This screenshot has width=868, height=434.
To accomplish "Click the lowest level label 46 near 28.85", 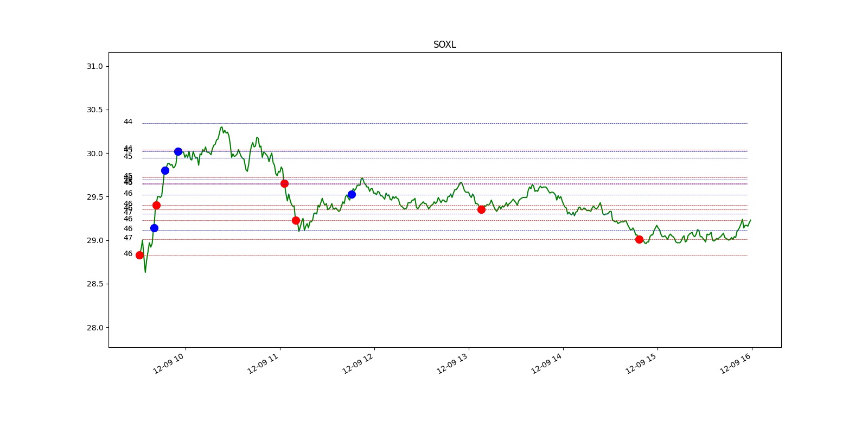I will (x=128, y=253).
